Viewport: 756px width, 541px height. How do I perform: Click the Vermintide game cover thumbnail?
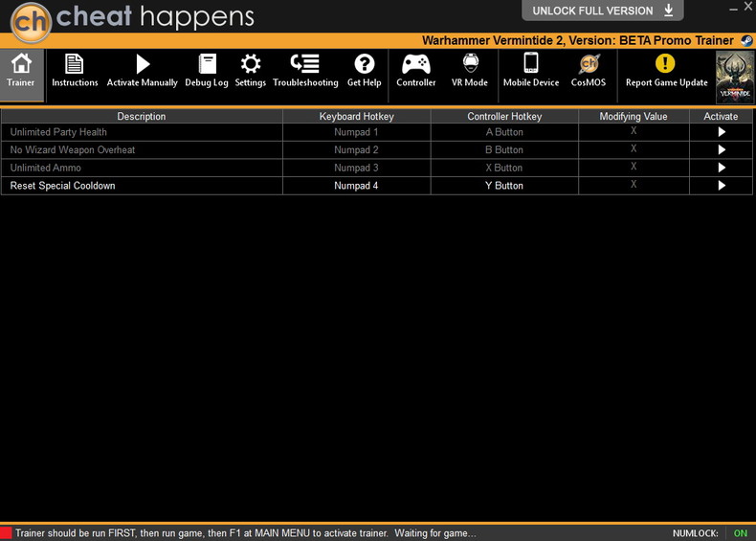pyautogui.click(x=734, y=78)
